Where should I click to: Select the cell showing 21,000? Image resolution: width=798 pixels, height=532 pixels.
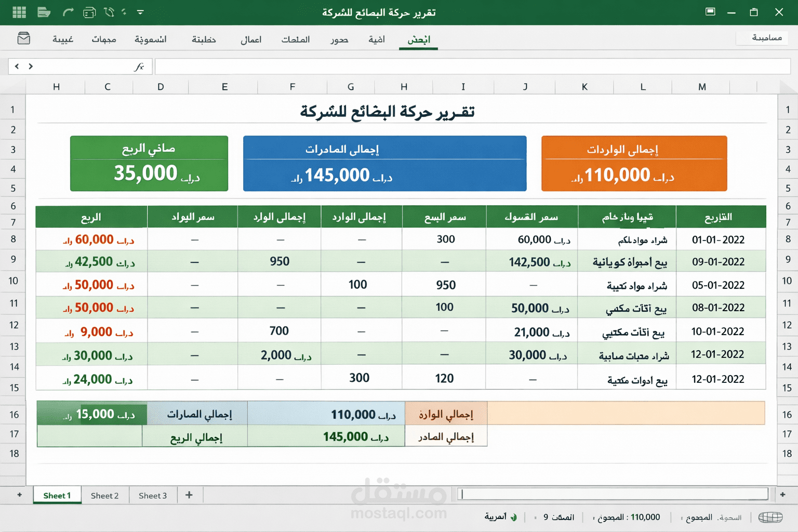[532, 331]
